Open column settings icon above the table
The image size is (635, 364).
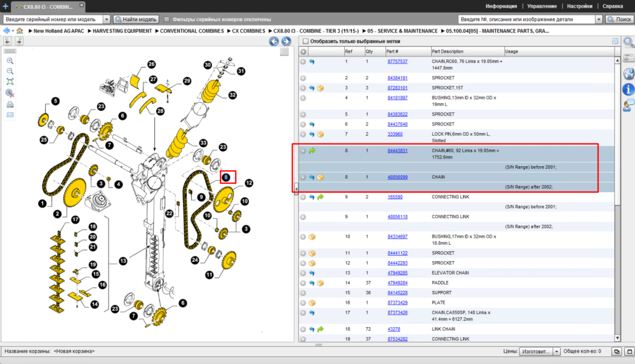point(615,41)
